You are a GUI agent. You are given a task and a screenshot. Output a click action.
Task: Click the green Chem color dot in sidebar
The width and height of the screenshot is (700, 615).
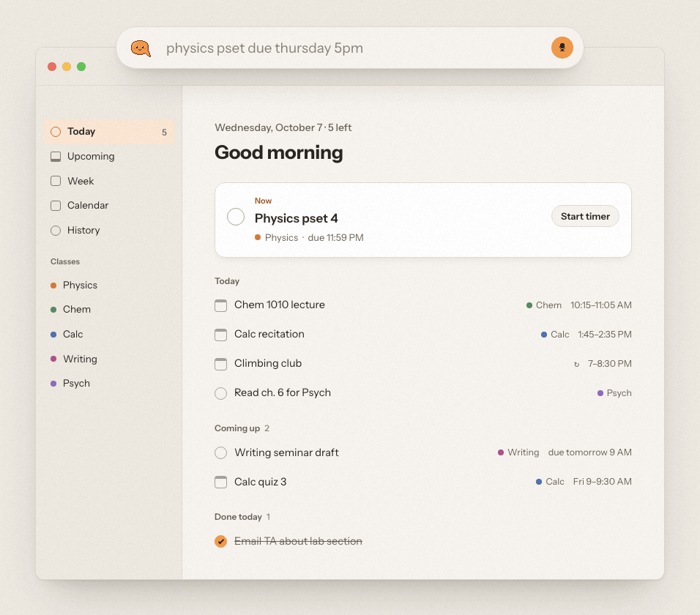53,310
